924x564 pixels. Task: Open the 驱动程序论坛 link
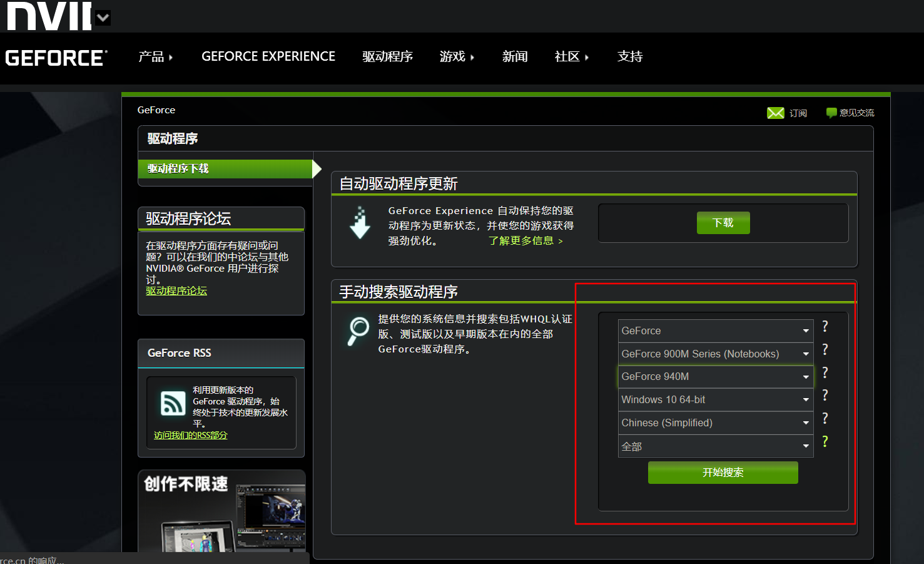176,291
